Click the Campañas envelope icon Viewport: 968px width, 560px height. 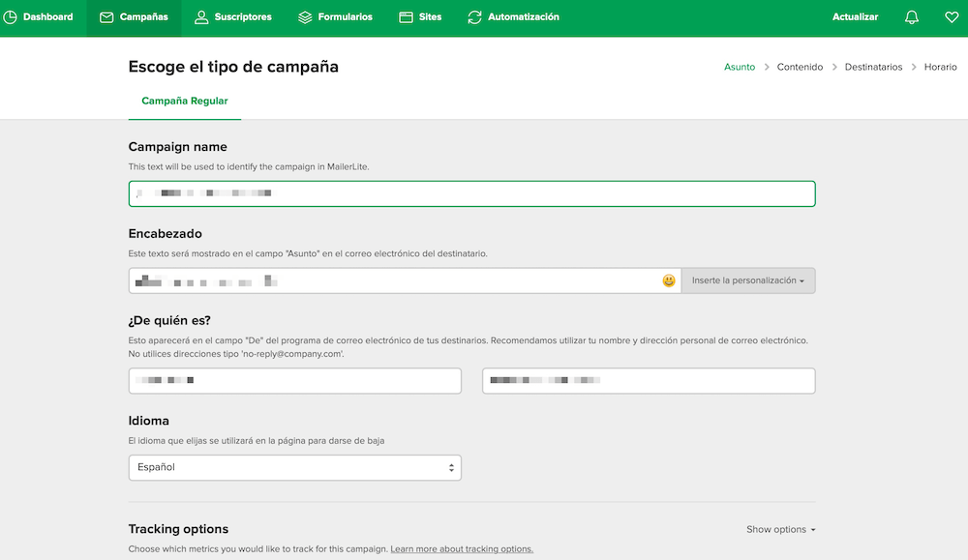coord(106,17)
